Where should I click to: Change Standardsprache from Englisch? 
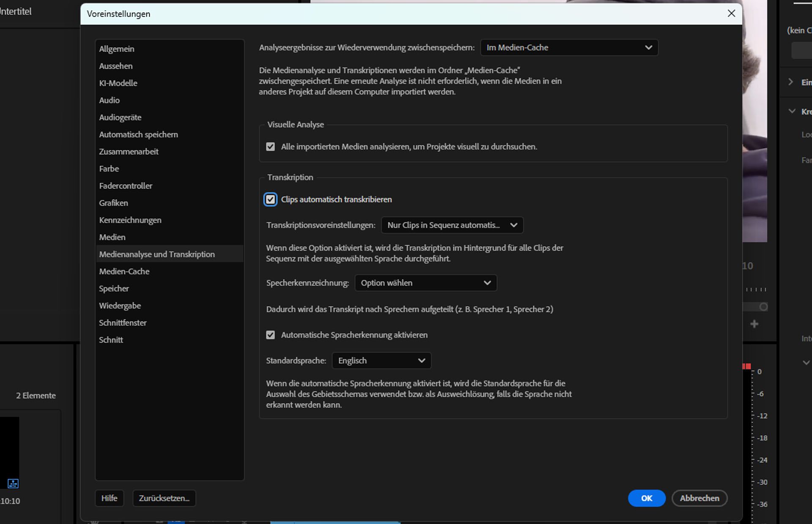pos(381,361)
